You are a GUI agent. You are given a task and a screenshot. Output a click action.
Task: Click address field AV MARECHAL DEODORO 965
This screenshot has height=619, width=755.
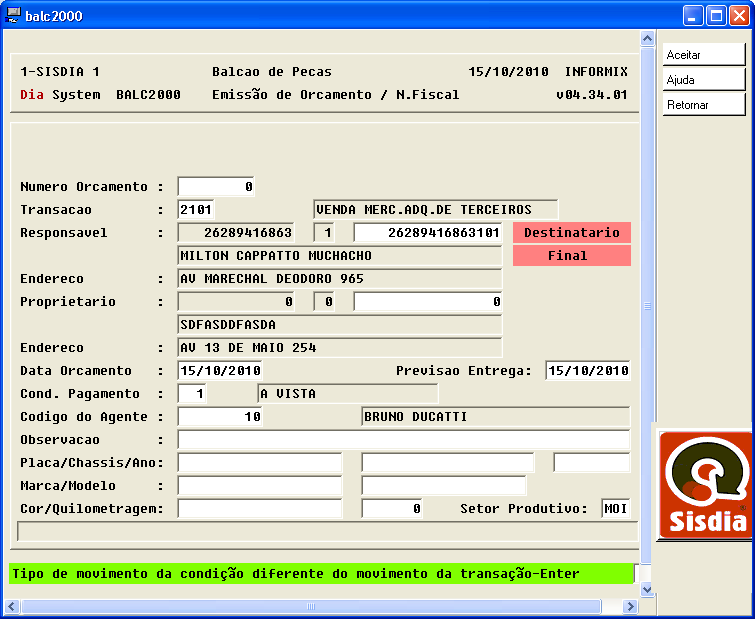point(339,279)
